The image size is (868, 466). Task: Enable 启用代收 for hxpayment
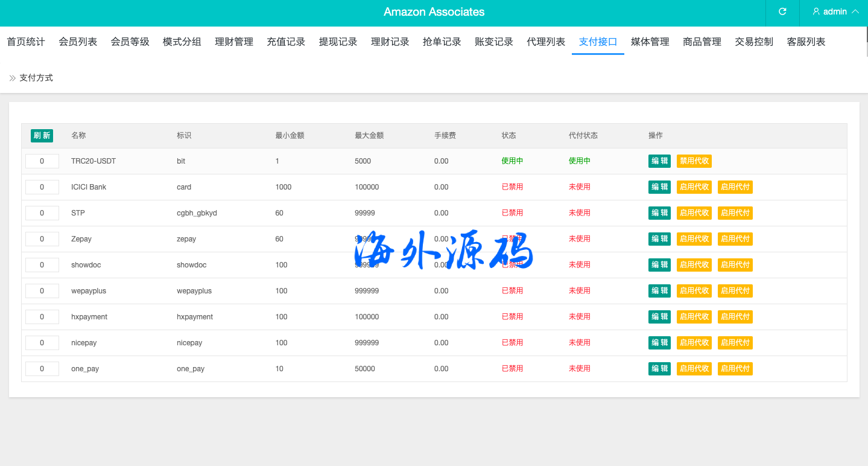[694, 317]
